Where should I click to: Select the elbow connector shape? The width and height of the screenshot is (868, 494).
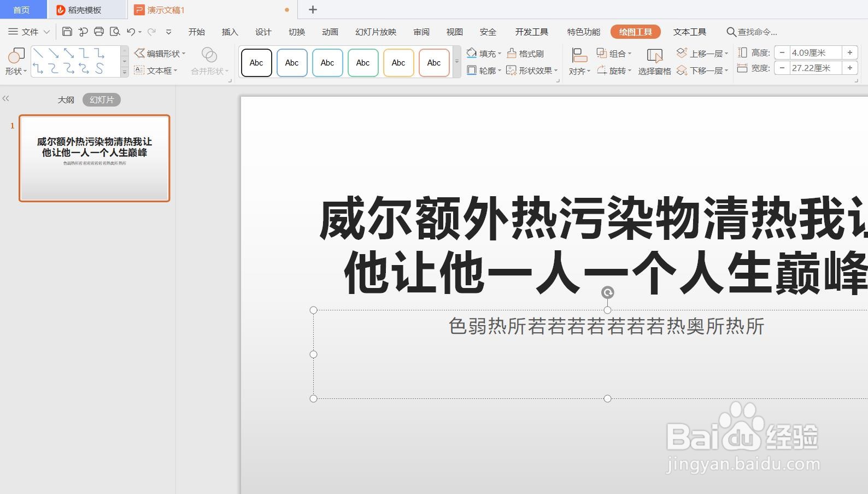pyautogui.click(x=84, y=54)
